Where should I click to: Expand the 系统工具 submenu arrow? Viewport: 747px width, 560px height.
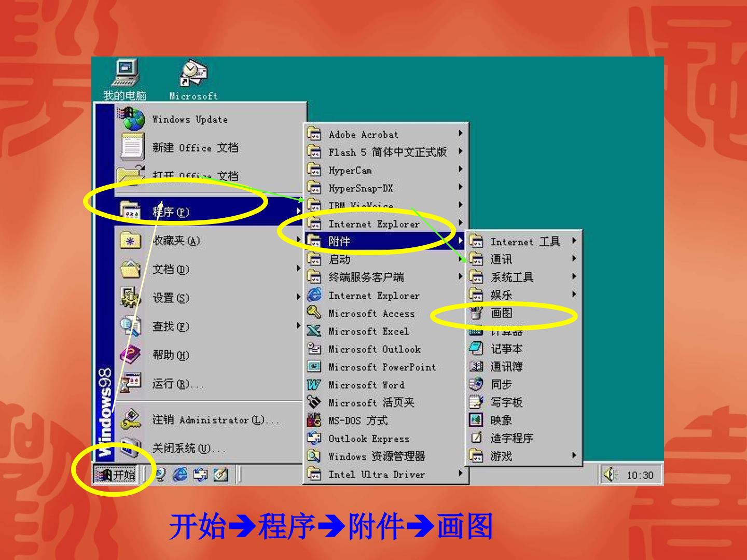tap(574, 276)
